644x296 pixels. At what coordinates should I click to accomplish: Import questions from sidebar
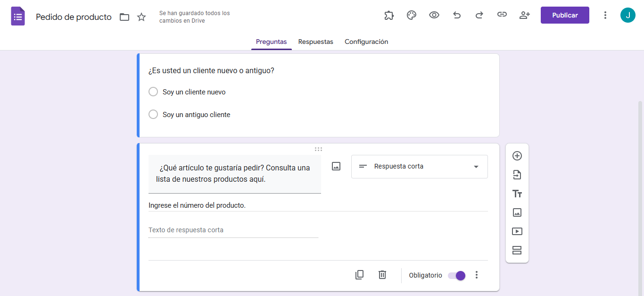(517, 175)
